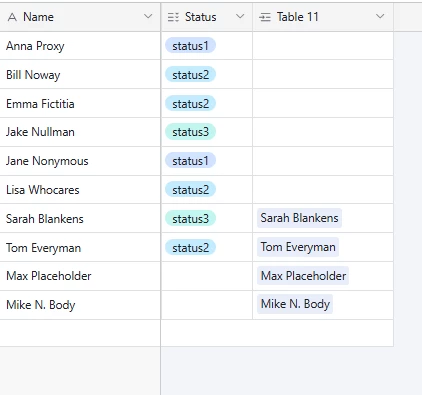Open the Name column dropdown arrow

[148, 16]
